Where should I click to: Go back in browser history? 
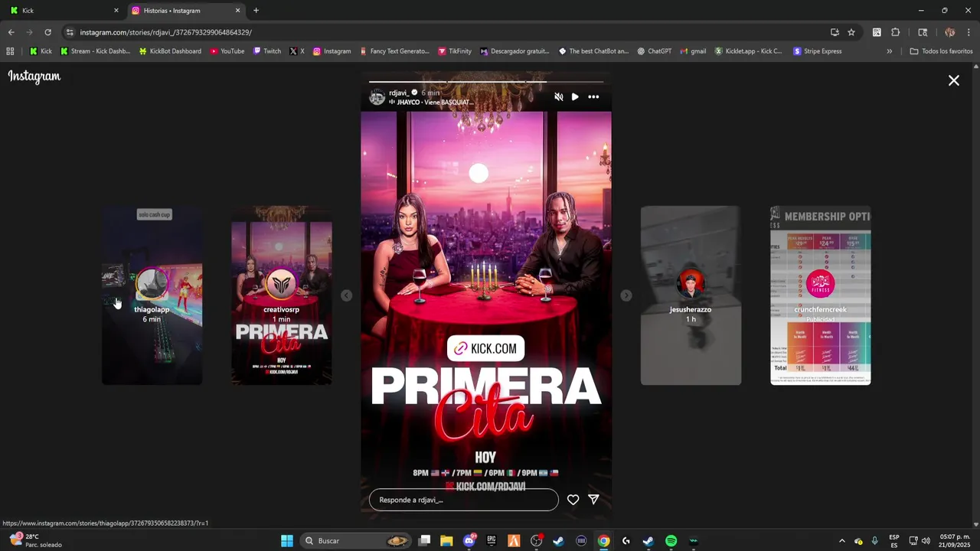tap(11, 32)
